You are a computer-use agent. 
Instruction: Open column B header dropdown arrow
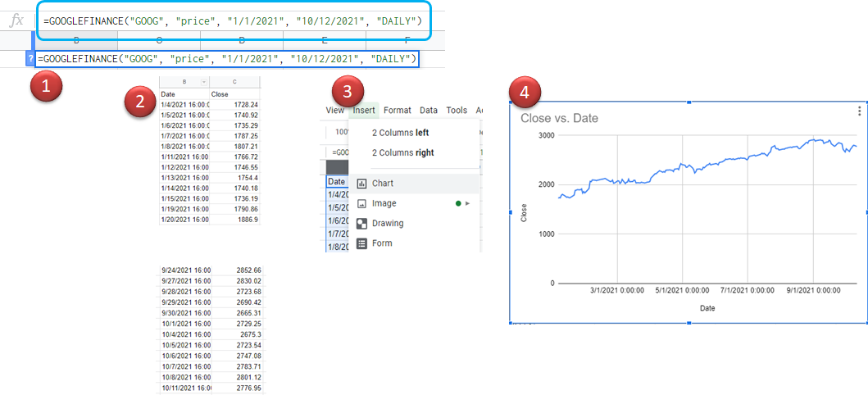click(203, 82)
